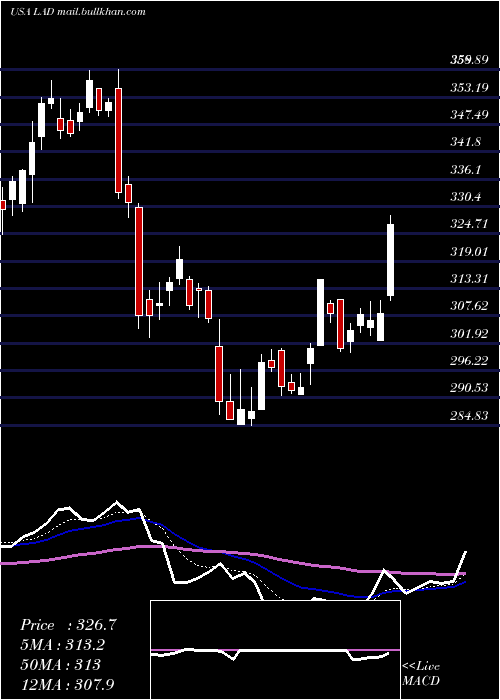Click the 'USA LAD mail.bullkhan.com' chart title
Viewport: 500px width, 700px height.
point(78,12)
